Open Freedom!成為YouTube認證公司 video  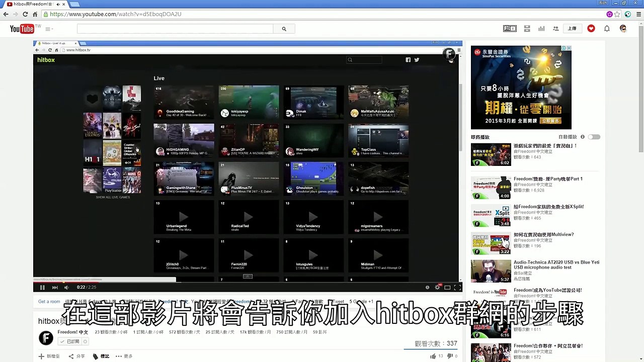tap(548, 290)
